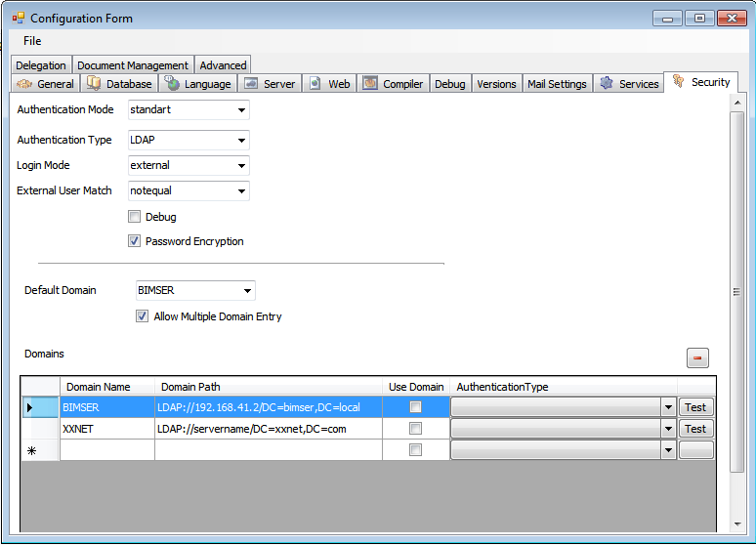Open the Web tab page icon
756x545 pixels.
point(315,84)
